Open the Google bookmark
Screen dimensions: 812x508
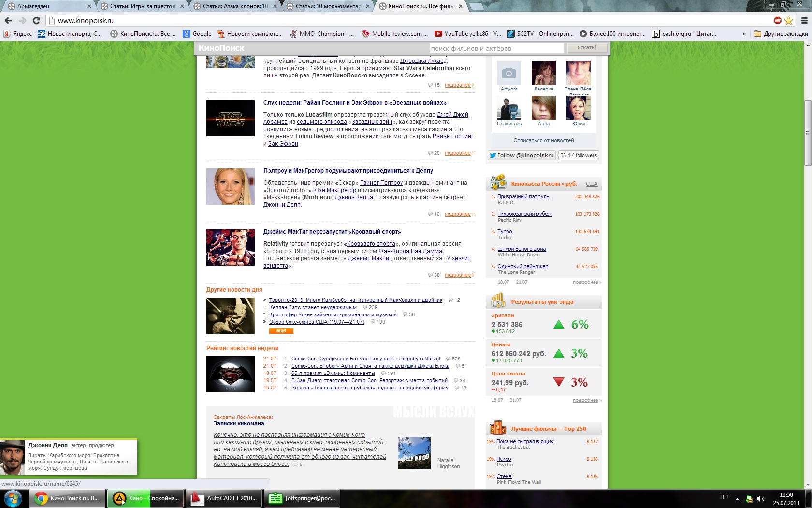click(197, 34)
